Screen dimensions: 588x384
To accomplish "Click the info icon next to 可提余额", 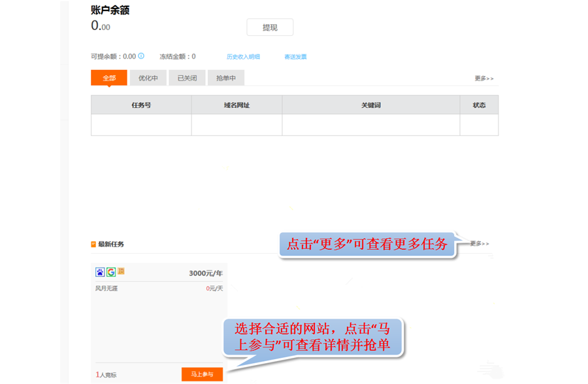I will (x=141, y=56).
